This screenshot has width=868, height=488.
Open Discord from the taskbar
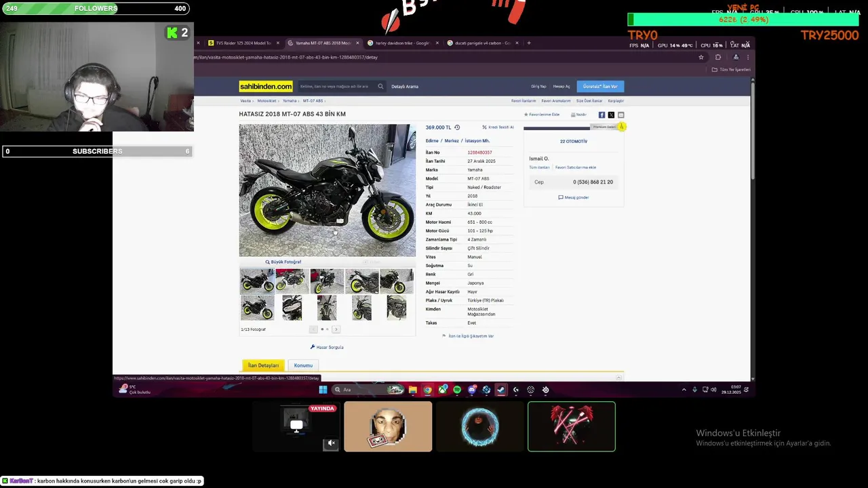471,390
